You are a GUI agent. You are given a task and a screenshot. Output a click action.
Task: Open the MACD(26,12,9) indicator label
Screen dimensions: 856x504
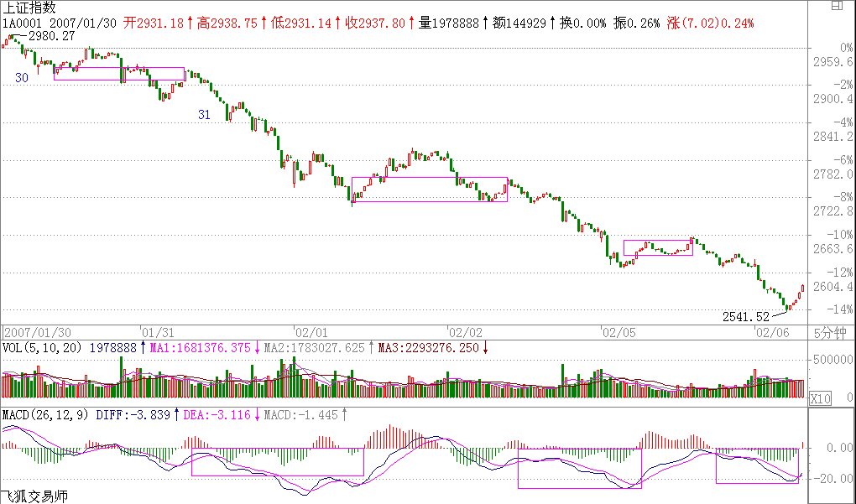(x=46, y=414)
